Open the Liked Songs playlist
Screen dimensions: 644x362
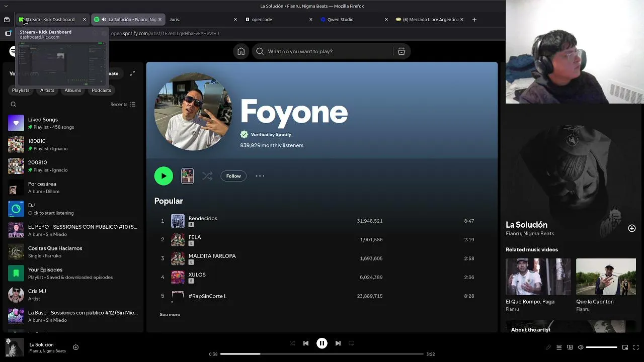[73, 123]
